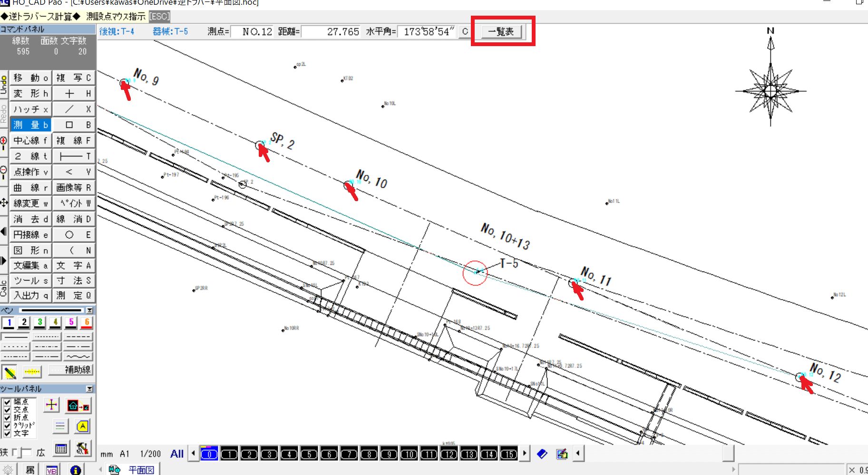This screenshot has width=868, height=475.
Task: Select pen color 6 red swatch
Action: [x=87, y=323]
